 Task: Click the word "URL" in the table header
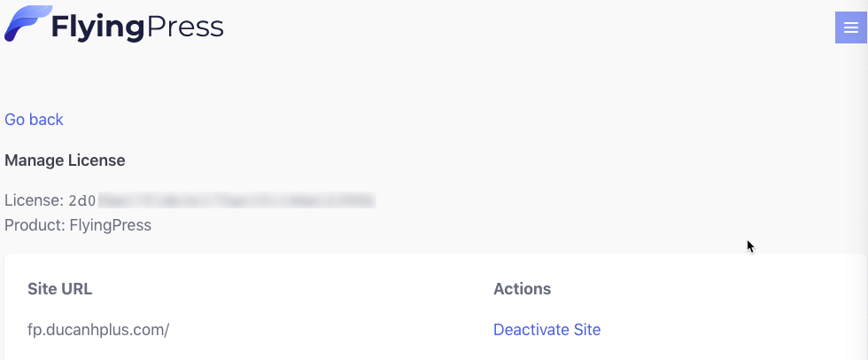(x=76, y=289)
